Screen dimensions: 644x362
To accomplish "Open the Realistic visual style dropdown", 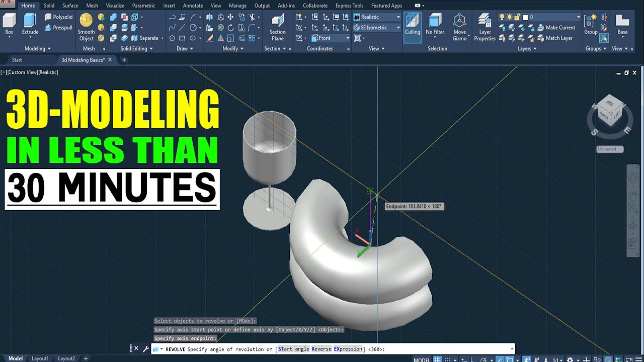I will click(376, 17).
